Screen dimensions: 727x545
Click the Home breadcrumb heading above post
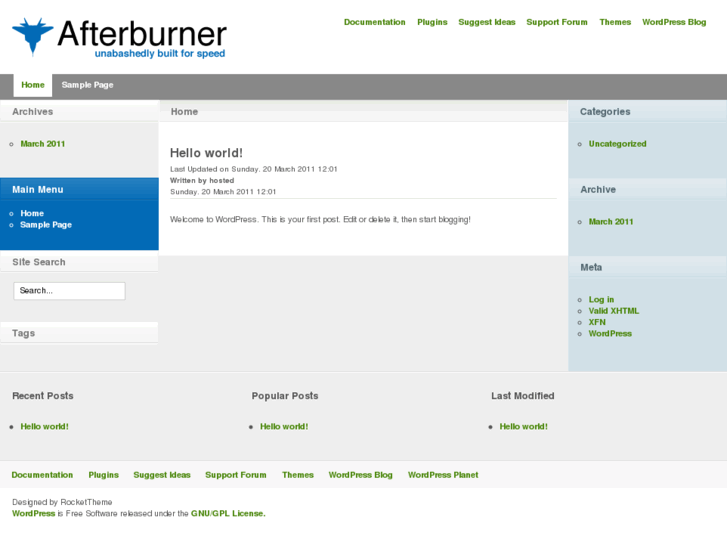coord(184,112)
